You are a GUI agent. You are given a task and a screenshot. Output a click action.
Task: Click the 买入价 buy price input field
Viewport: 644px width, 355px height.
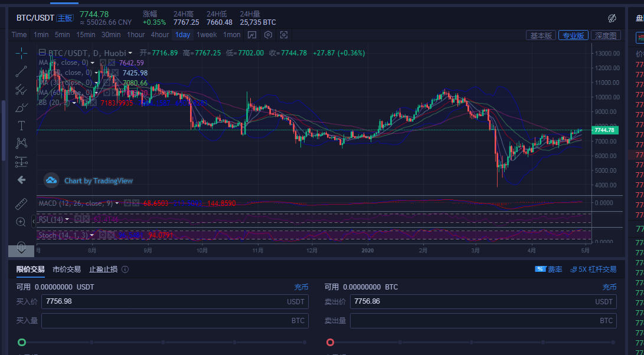coord(171,301)
